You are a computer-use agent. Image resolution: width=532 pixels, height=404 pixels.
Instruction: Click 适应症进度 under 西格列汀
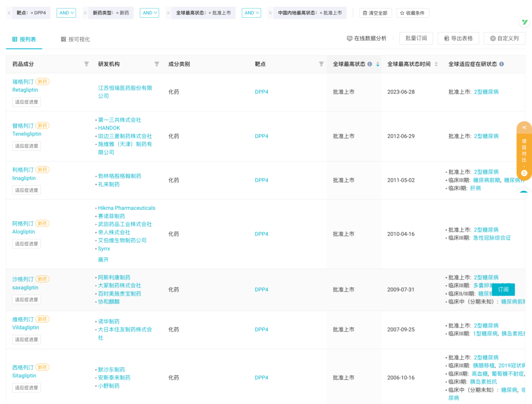27,388
